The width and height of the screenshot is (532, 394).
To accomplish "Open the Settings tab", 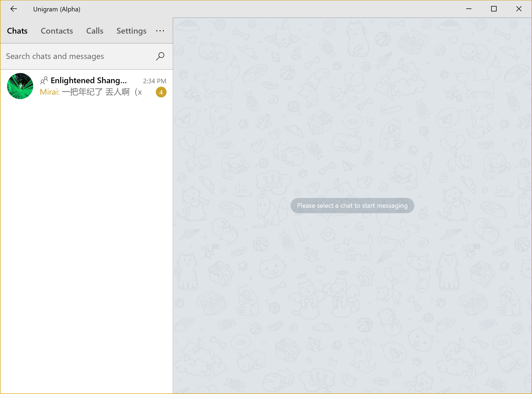I will coord(131,31).
